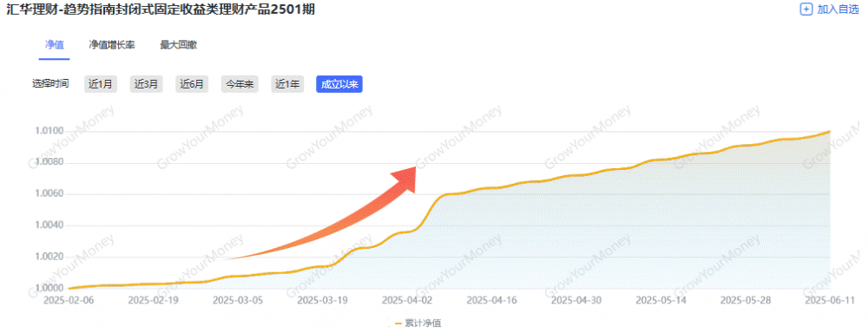The height and width of the screenshot is (333, 868).
Task: Switch range to 近1年
Action: (288, 84)
